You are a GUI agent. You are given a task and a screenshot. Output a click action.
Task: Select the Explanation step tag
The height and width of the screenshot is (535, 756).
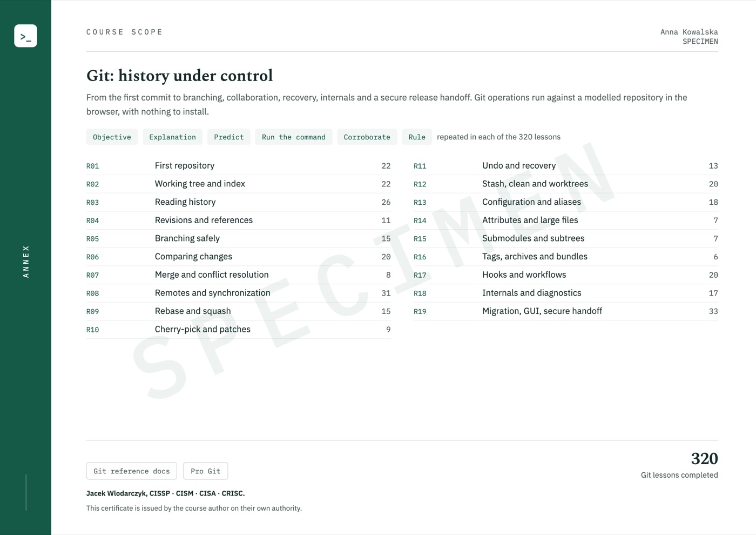click(172, 137)
